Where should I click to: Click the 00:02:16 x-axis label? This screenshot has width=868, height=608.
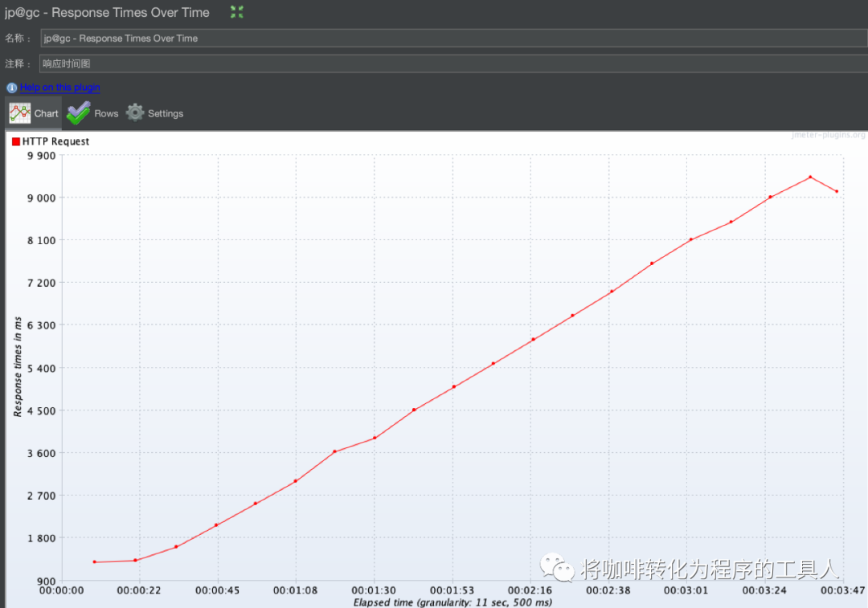point(530,590)
